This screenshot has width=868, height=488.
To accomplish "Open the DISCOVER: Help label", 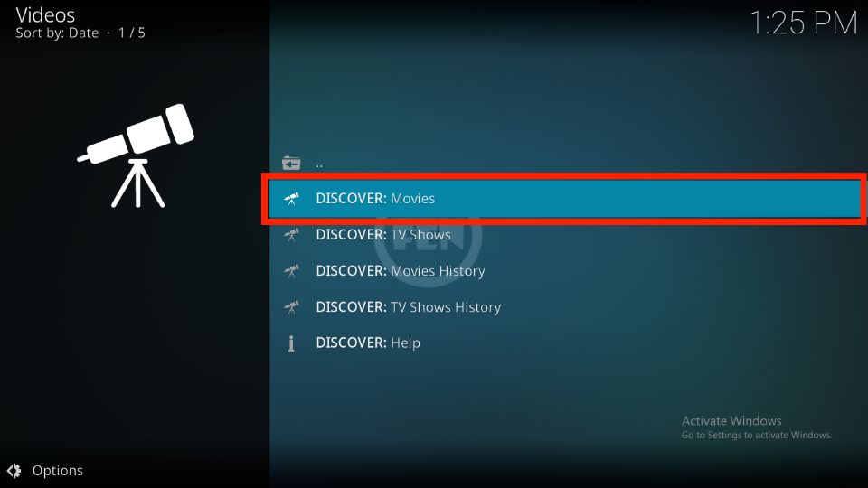I will pyautogui.click(x=368, y=343).
